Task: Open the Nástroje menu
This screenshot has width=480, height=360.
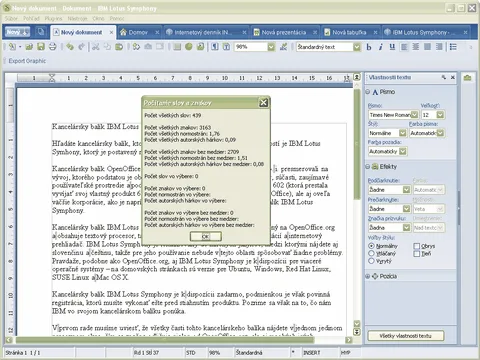Action: tap(77, 18)
